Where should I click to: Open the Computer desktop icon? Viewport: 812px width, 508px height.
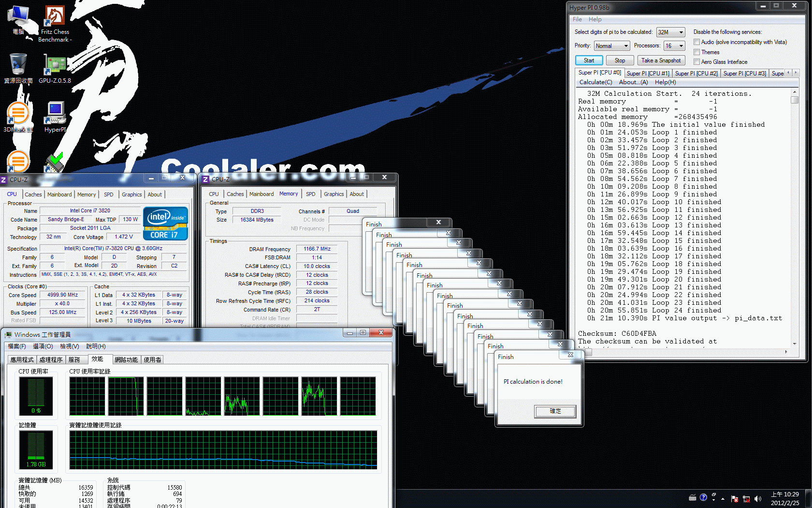click(18, 20)
